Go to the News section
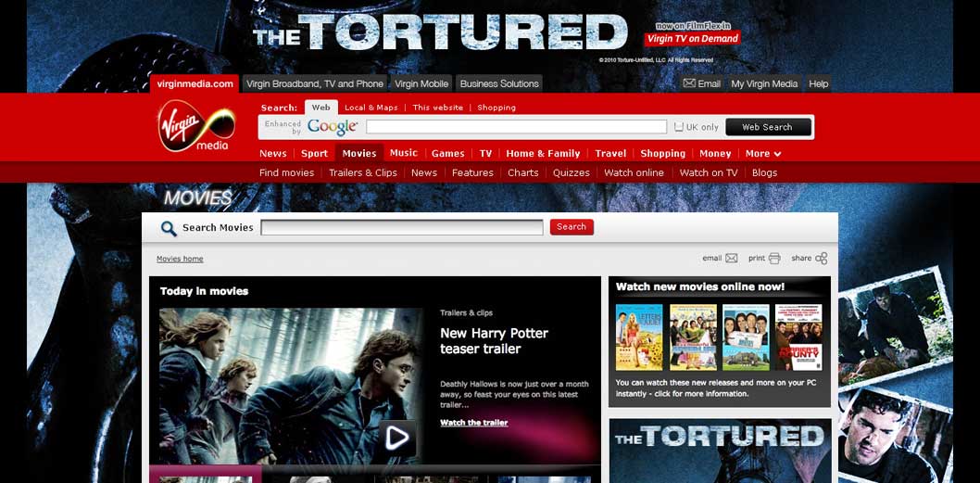980x483 pixels. 273,153
